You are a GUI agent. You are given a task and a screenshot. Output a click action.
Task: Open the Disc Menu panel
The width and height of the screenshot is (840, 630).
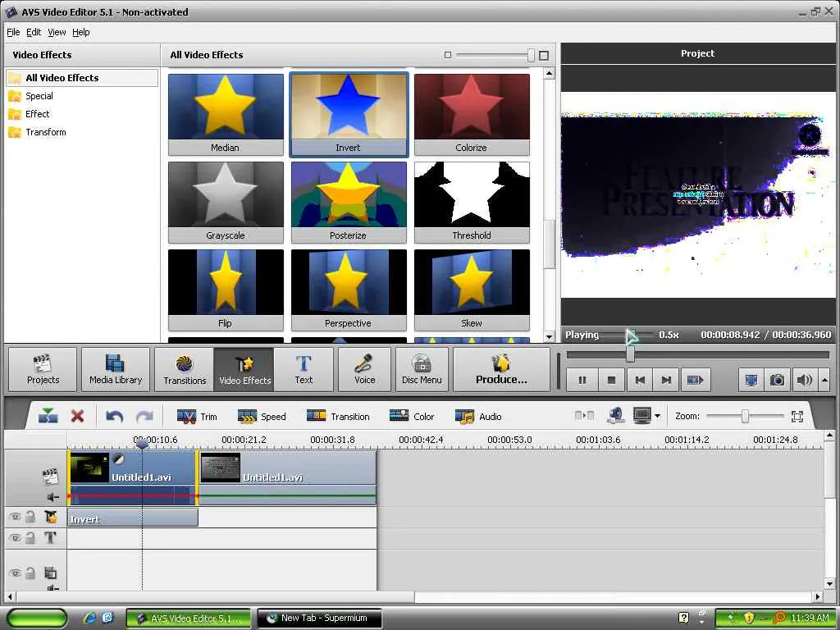pyautogui.click(x=422, y=370)
